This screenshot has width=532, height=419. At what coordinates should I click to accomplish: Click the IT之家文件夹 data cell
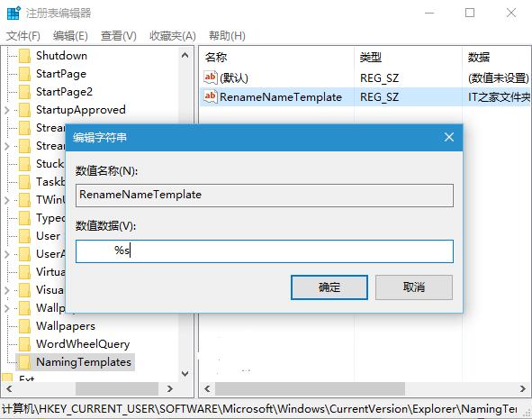click(499, 97)
